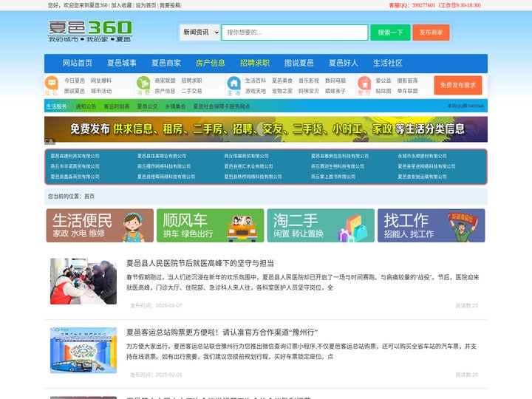Open the 商丘掌上图书有限公司 company link
Image resolution: width=532 pixels, height=399 pixels.
point(333,177)
